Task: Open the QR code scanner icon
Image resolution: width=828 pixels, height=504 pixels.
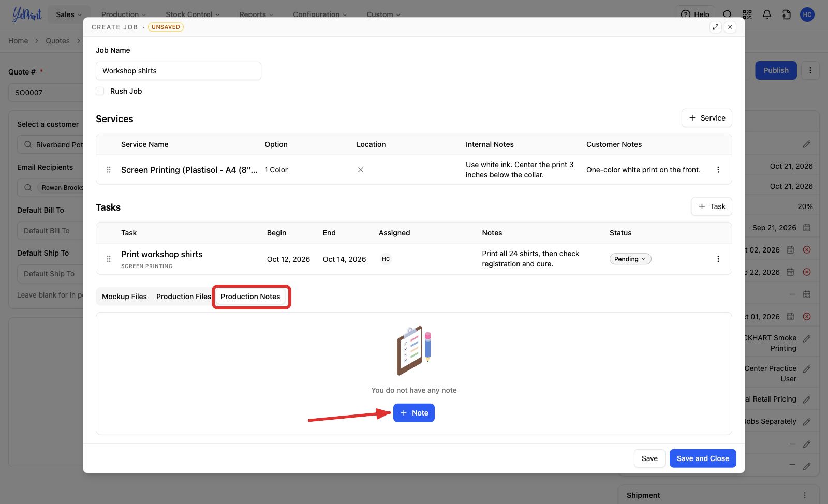Action: point(747,14)
